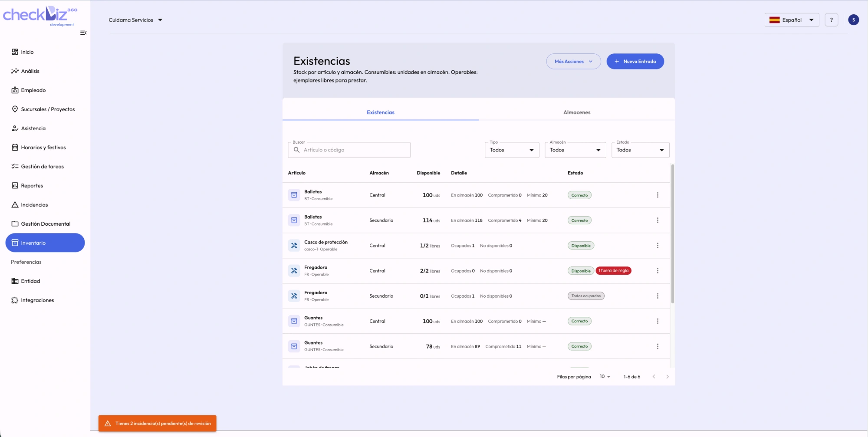Open Inventario in the sidebar
Viewport: 868px width, 437px height.
tap(45, 243)
